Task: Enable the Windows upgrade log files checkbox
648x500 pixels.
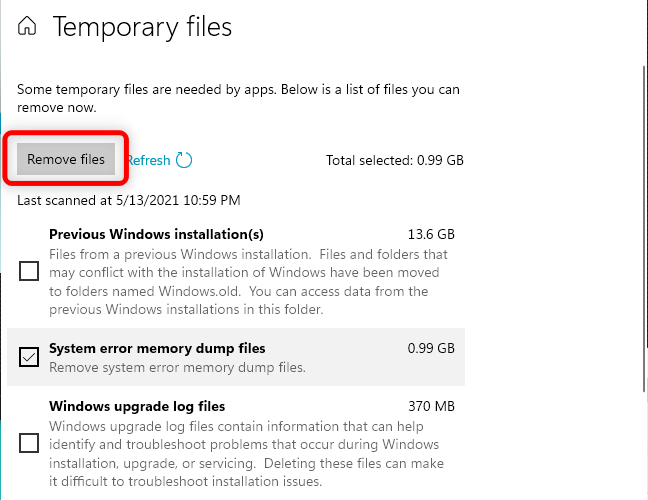Action: coord(29,443)
